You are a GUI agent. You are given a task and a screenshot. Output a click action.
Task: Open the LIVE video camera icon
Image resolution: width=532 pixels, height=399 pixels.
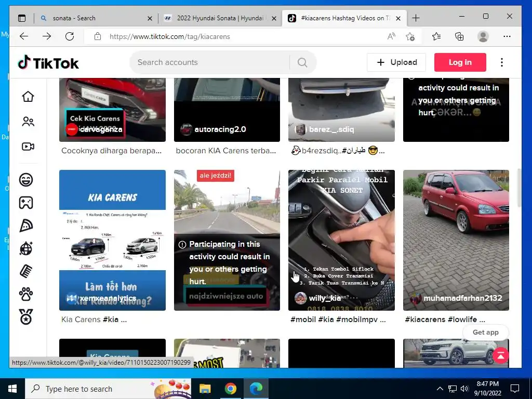pos(28,146)
